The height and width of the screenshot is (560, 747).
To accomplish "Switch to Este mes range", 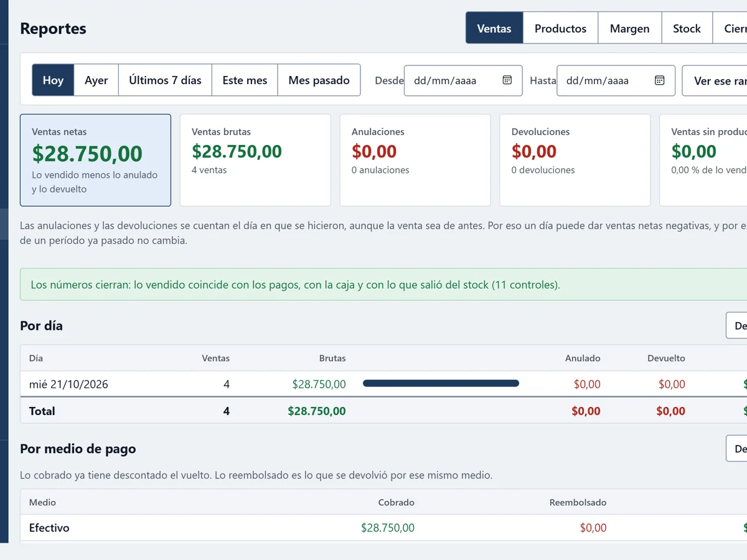I will pyautogui.click(x=245, y=80).
